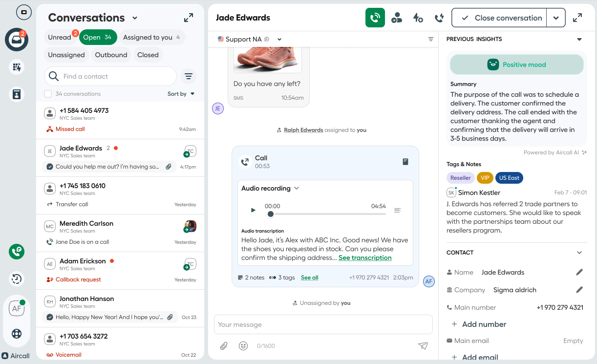Open the Sort by dropdown
The image size is (597, 364).
pyautogui.click(x=181, y=94)
